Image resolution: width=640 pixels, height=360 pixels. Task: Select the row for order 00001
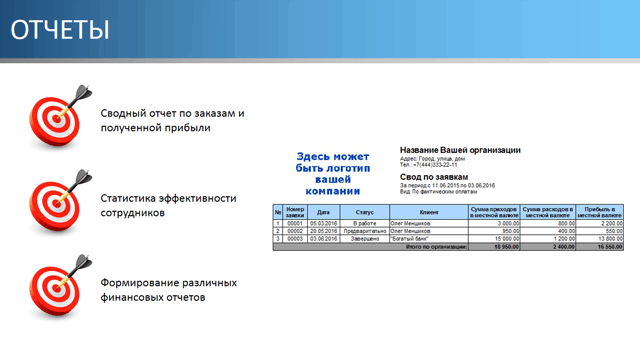tap(448, 223)
